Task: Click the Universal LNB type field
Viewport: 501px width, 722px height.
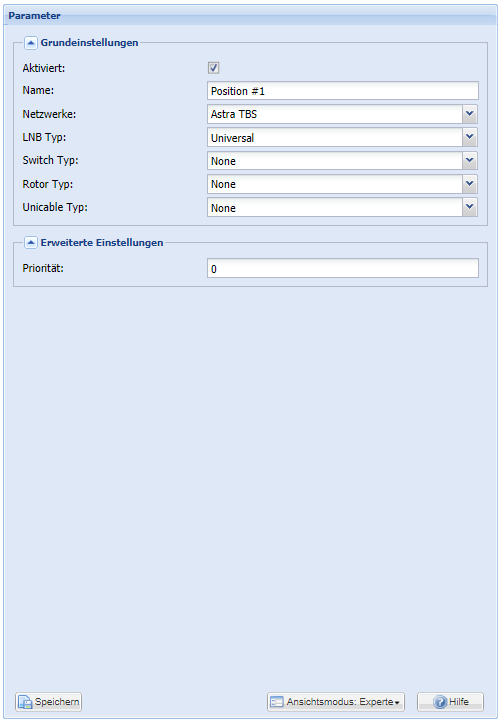Action: pos(335,137)
